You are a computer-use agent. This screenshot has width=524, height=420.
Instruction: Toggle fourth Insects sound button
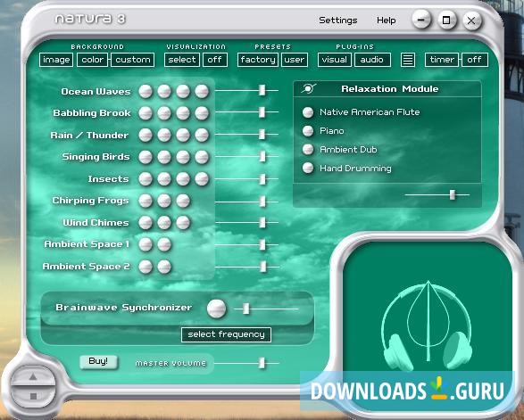click(202, 179)
